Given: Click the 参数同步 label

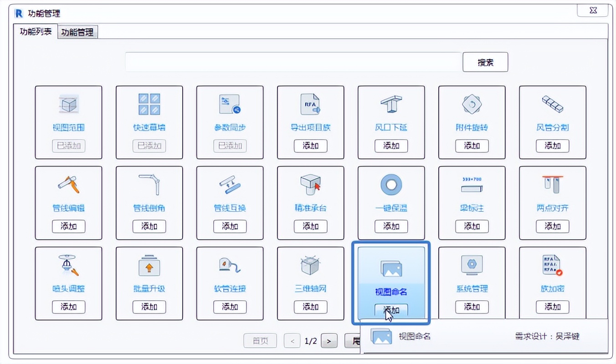Looking at the screenshot, I should 230,127.
